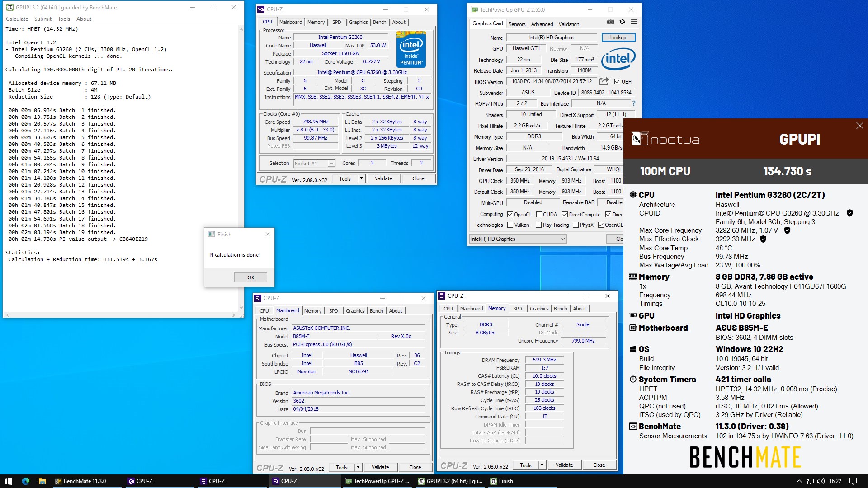Screen dimensions: 868x488
Task: Open the Socket #1 selection dropdown
Action: [x=315, y=164]
